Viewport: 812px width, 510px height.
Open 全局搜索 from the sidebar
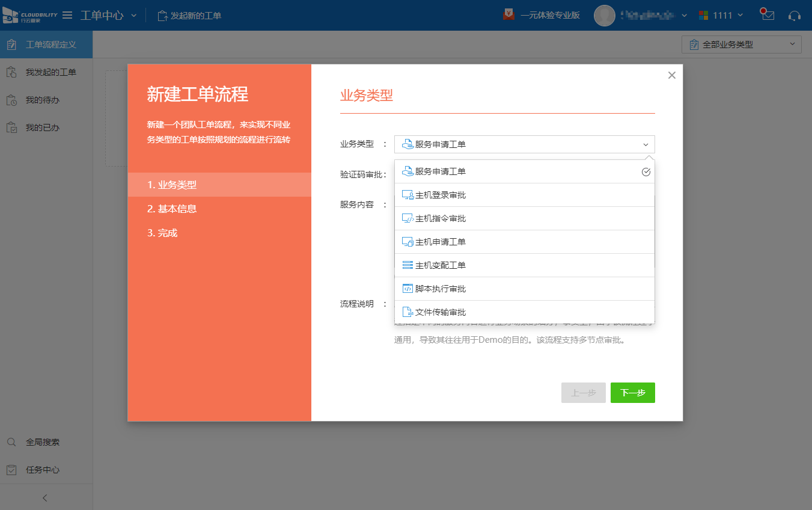coord(42,442)
